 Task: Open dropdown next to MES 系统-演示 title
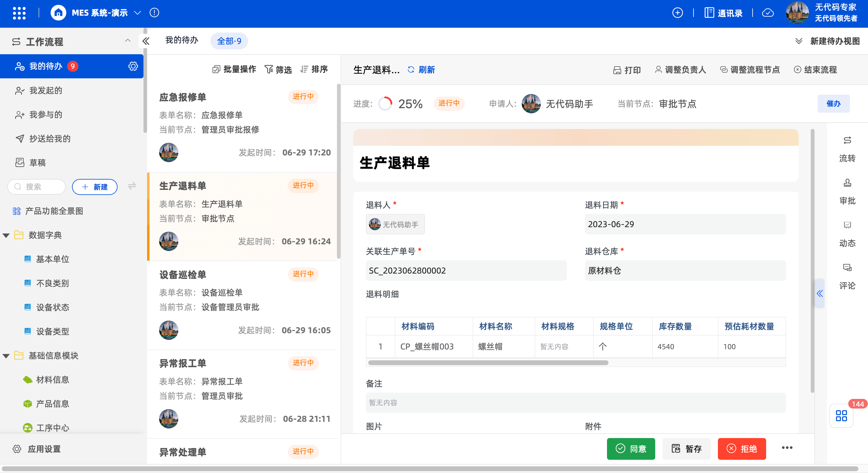point(137,13)
